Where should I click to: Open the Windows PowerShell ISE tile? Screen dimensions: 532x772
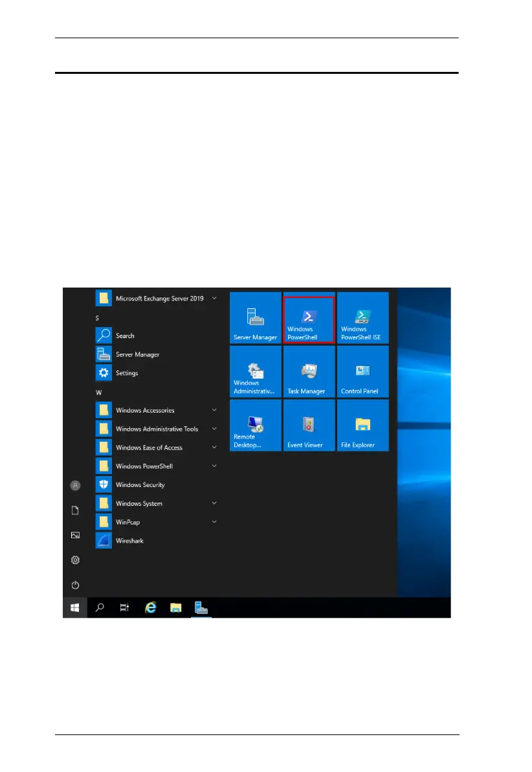[x=362, y=317]
